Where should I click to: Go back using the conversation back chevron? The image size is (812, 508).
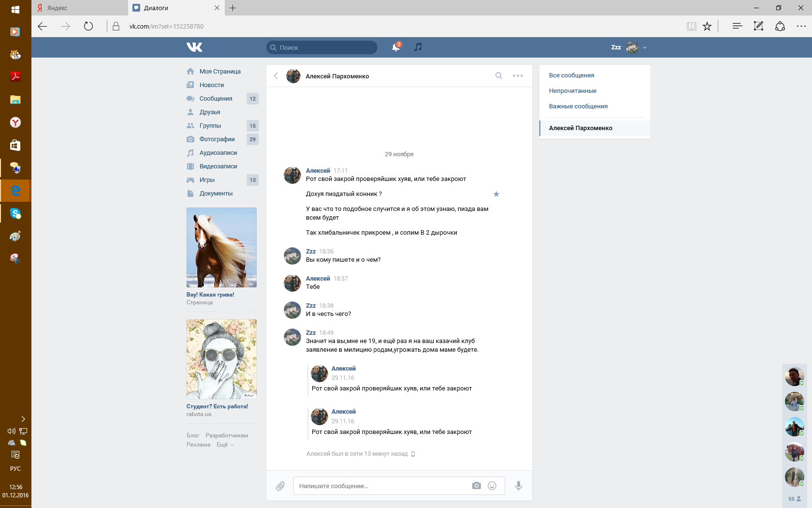[x=276, y=75]
